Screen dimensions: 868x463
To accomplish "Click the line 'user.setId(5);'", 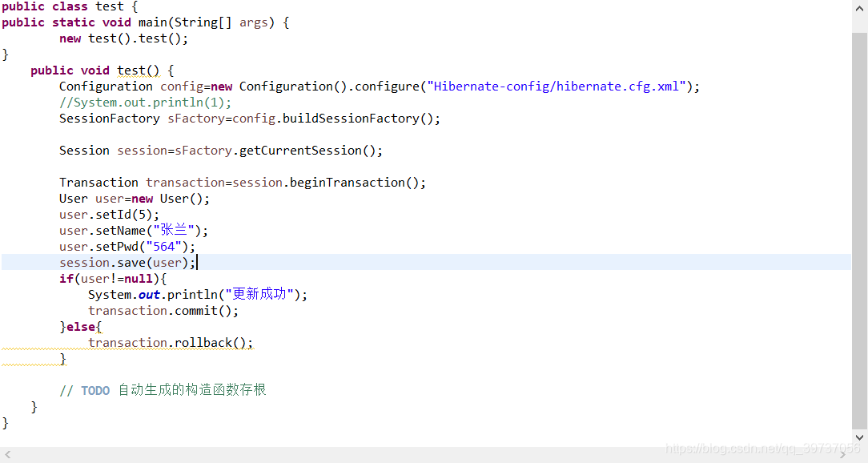I will tap(109, 215).
